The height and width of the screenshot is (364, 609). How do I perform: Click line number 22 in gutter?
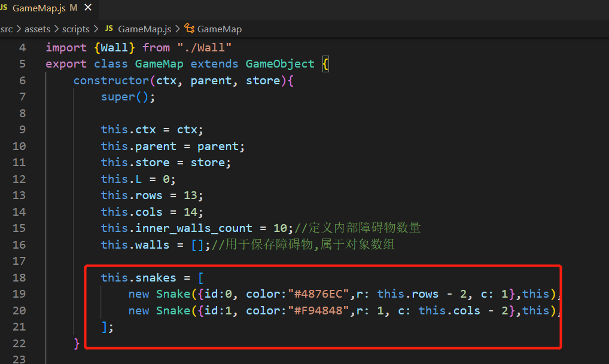coord(19,344)
